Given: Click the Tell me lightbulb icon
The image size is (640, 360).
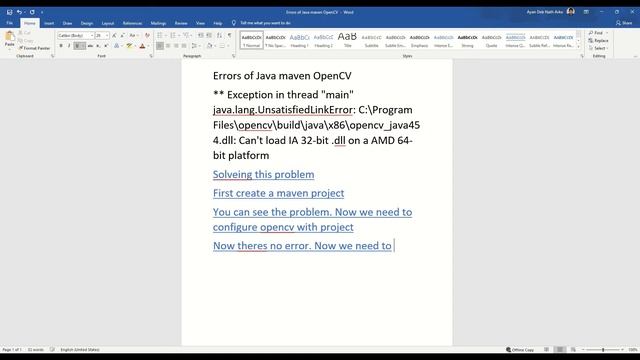Looking at the screenshot, I should pos(233,23).
